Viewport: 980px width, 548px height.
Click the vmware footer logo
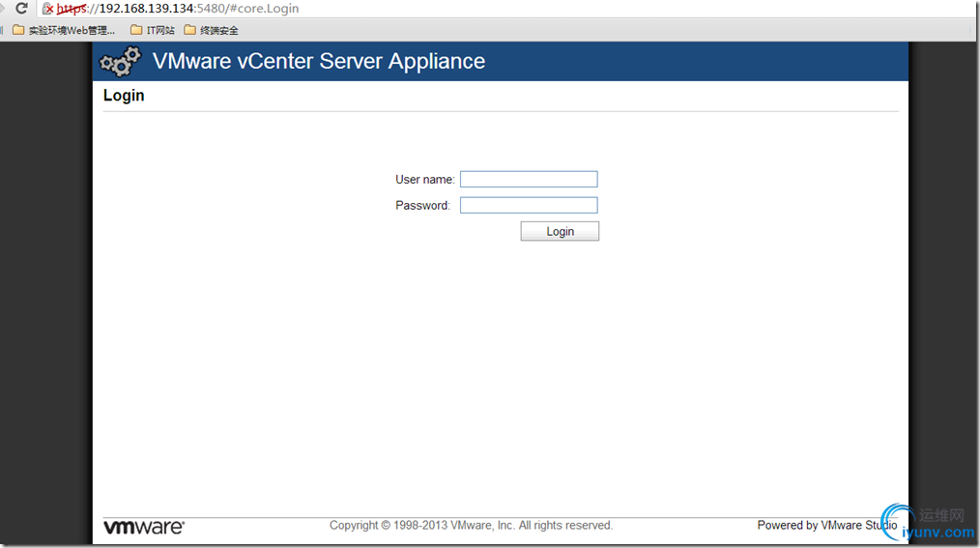pyautogui.click(x=144, y=527)
